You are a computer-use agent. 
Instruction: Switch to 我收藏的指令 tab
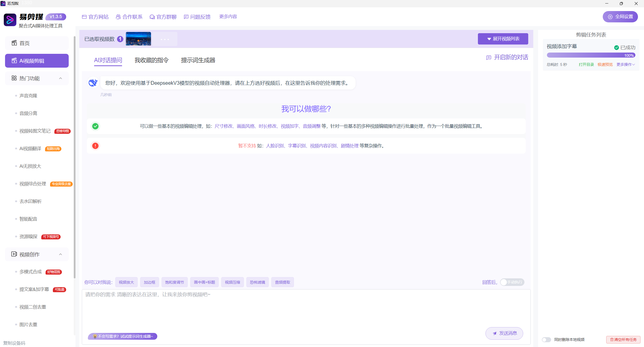[151, 60]
